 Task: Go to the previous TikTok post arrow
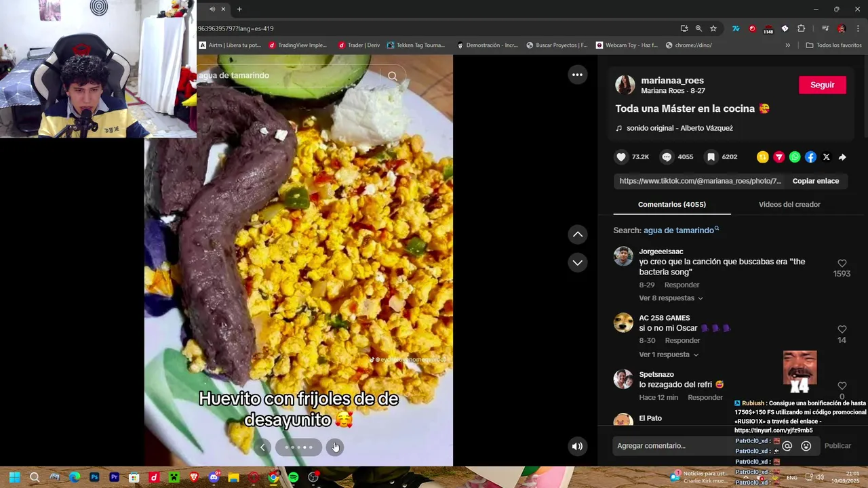click(x=578, y=234)
